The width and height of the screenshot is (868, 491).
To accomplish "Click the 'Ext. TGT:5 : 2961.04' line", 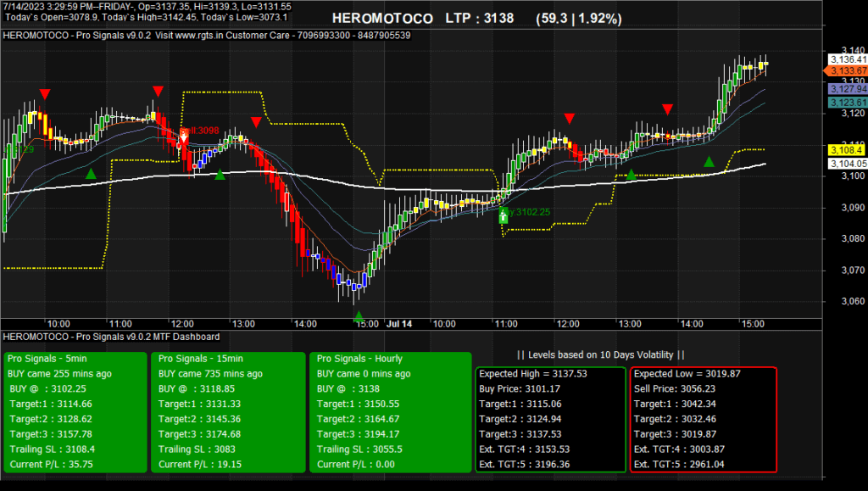I will click(679, 465).
